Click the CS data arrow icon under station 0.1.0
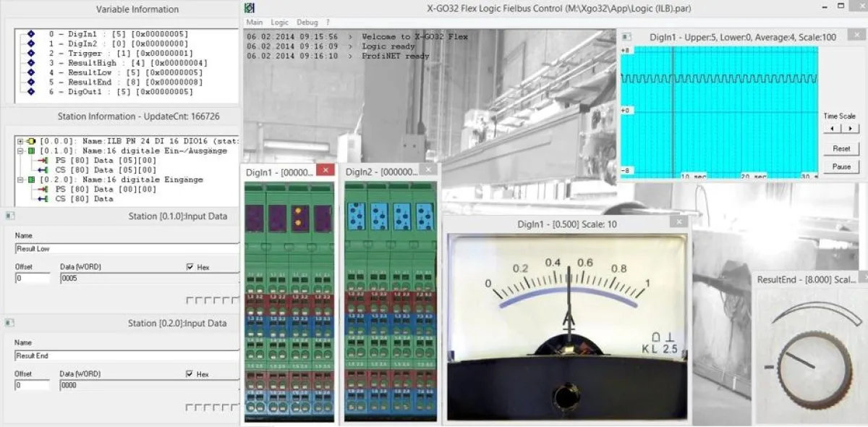 (43, 170)
